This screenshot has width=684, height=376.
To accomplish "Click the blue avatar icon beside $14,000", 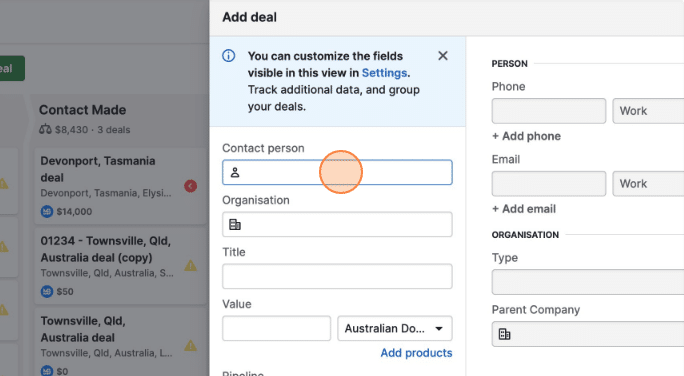I will click(x=47, y=212).
